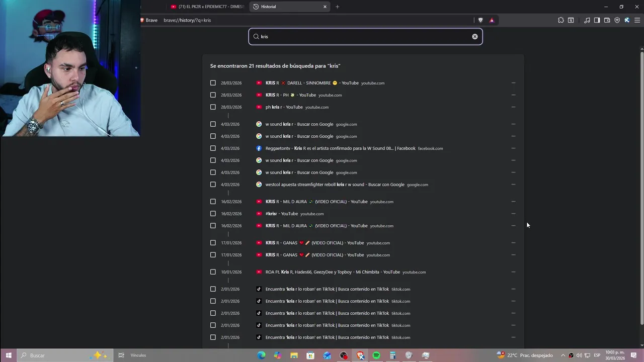Open the Brave VPN shield icon
This screenshot has width=644, height=362.
[617, 20]
